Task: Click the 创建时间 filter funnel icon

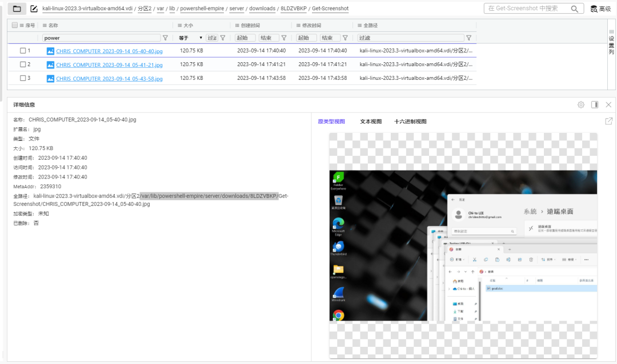Action: pyautogui.click(x=284, y=38)
